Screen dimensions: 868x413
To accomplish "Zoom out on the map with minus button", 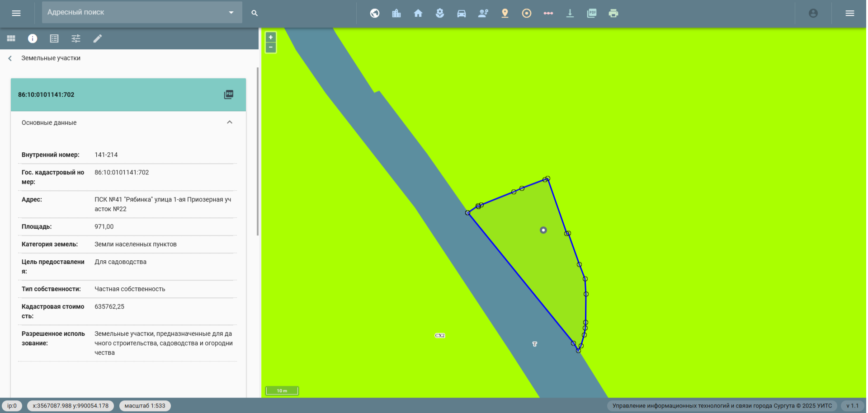I will point(271,47).
